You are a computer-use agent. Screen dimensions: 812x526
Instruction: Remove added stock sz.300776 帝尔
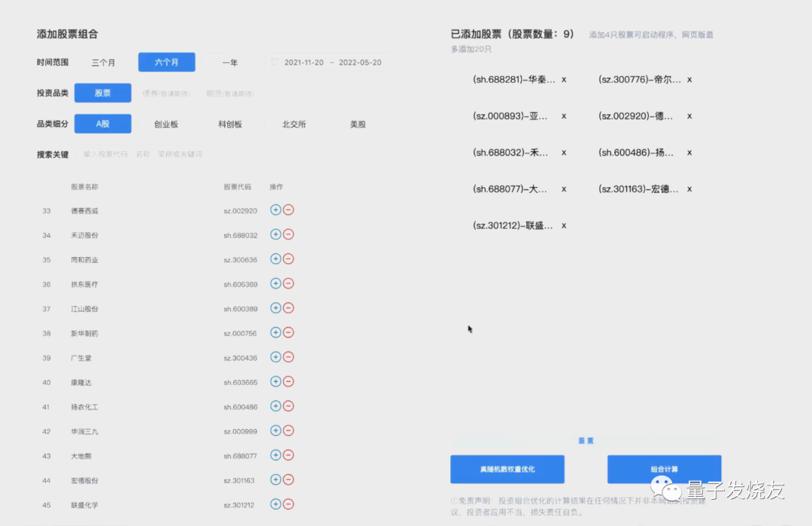pyautogui.click(x=689, y=80)
